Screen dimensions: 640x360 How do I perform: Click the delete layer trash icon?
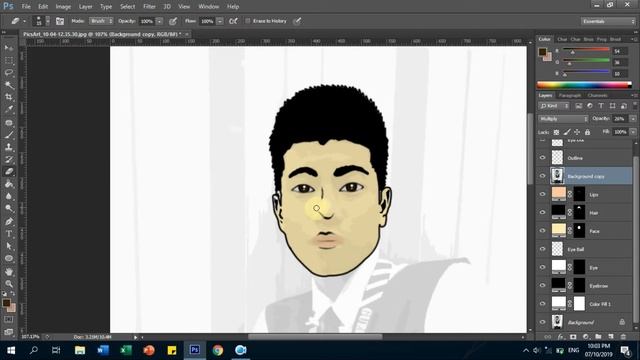pyautogui.click(x=623, y=337)
